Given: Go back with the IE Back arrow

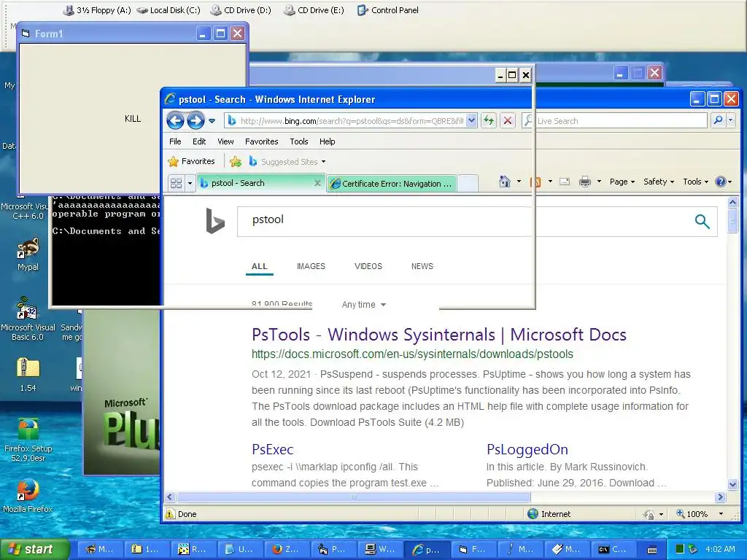Looking at the screenshot, I should (x=175, y=121).
